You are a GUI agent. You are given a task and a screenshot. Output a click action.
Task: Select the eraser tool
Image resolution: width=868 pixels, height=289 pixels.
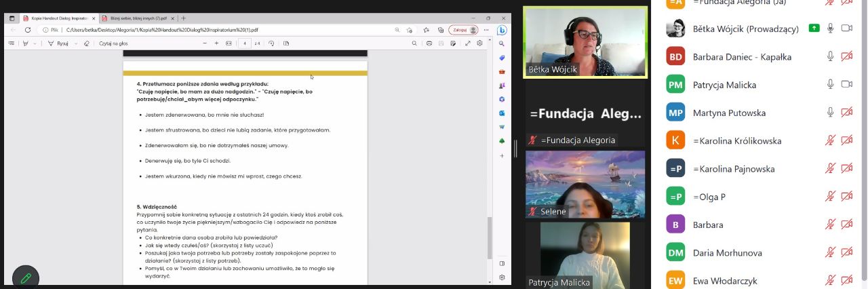(86, 43)
